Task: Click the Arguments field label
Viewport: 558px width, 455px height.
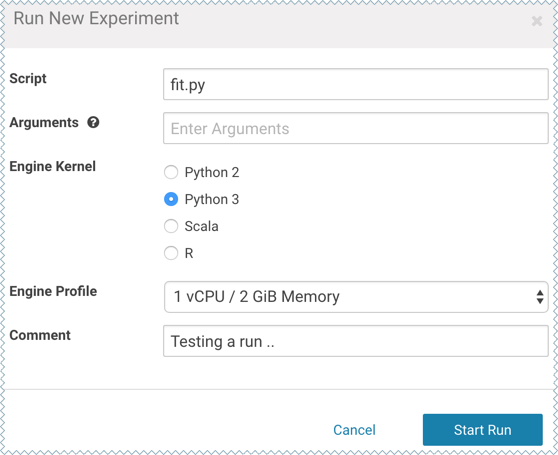Action: coord(44,122)
